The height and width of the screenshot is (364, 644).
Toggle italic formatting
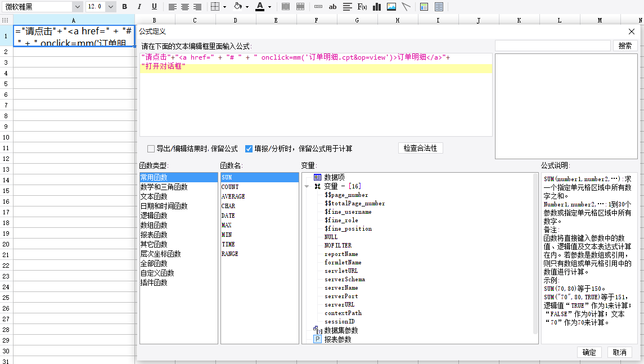pyautogui.click(x=139, y=7)
